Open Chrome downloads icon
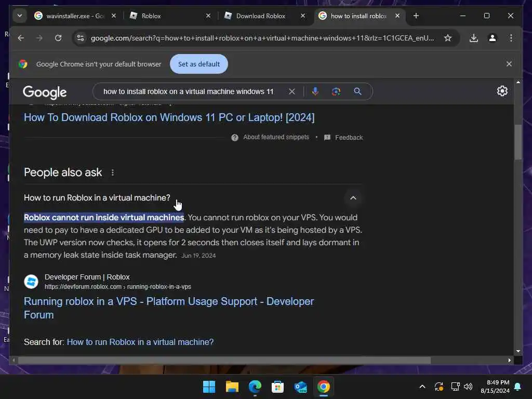The image size is (532, 399). [x=474, y=38]
